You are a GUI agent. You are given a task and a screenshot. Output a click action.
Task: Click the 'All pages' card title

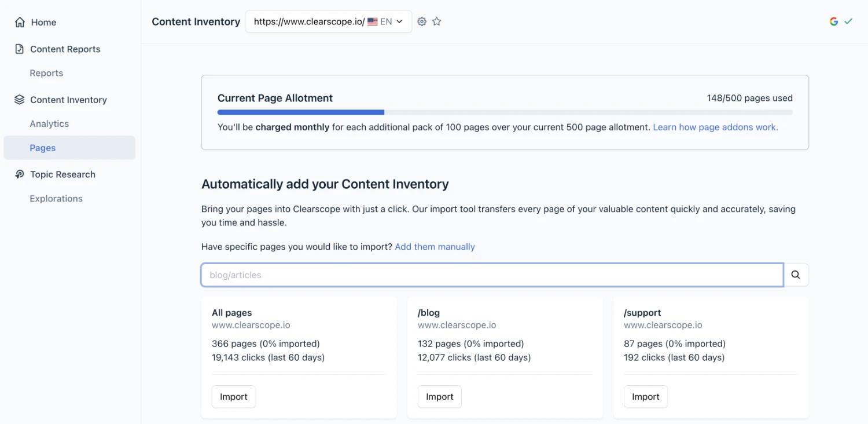(232, 313)
